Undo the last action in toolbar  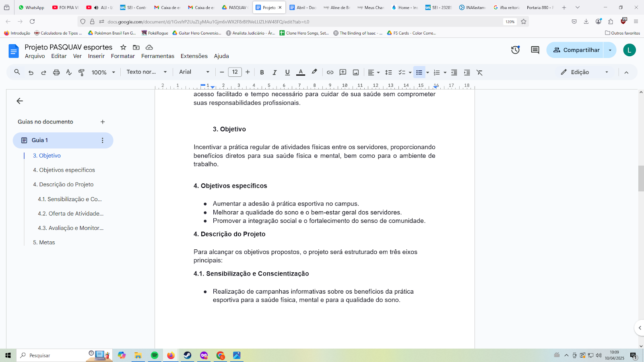[x=31, y=72]
